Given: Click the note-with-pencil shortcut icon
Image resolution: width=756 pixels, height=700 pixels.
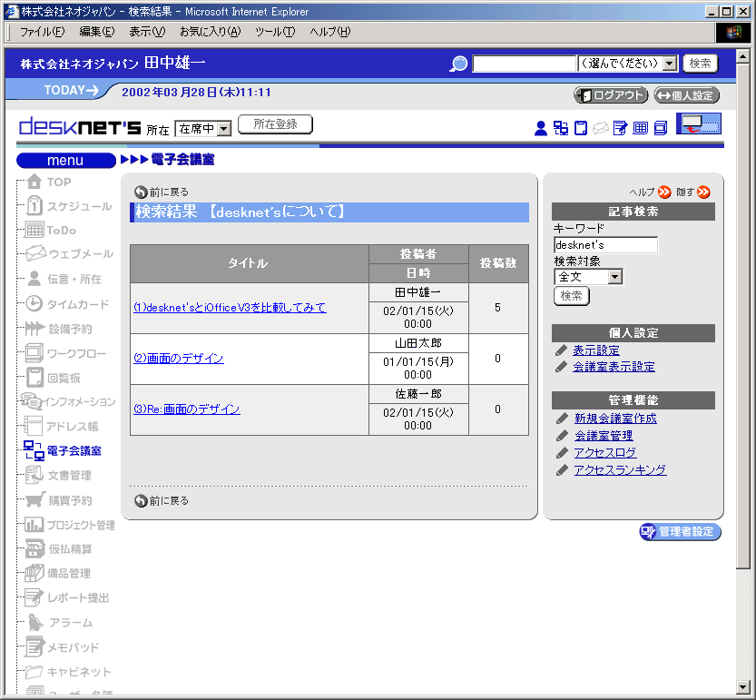Looking at the screenshot, I should pos(621,128).
